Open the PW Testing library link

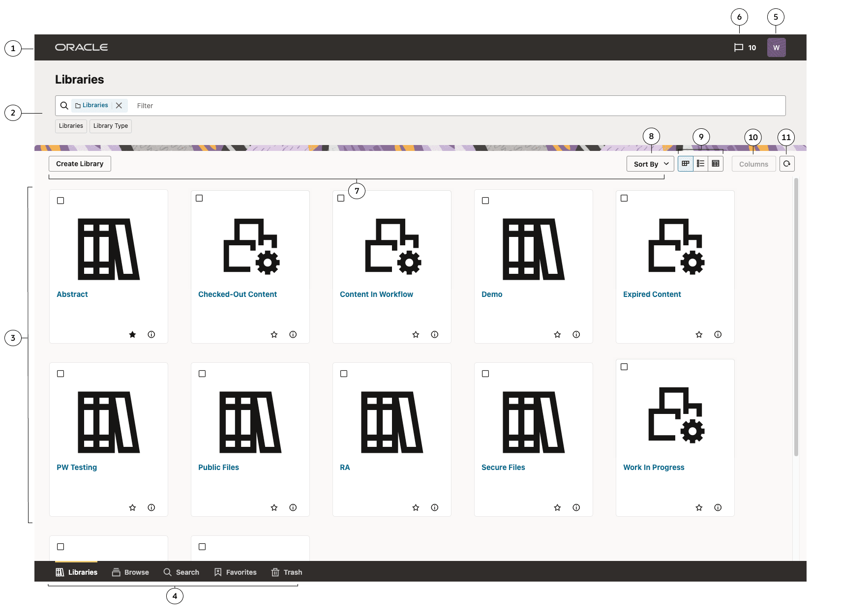pyautogui.click(x=77, y=467)
